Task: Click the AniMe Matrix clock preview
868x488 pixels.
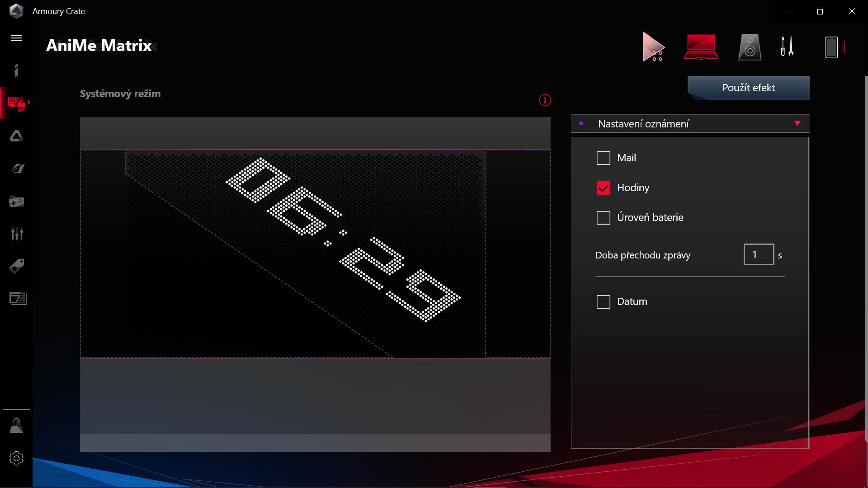Action: tap(315, 253)
